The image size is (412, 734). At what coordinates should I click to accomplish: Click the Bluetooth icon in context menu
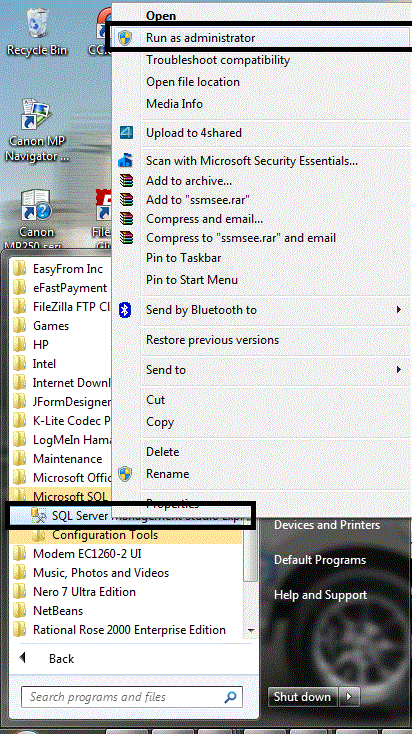pos(125,310)
